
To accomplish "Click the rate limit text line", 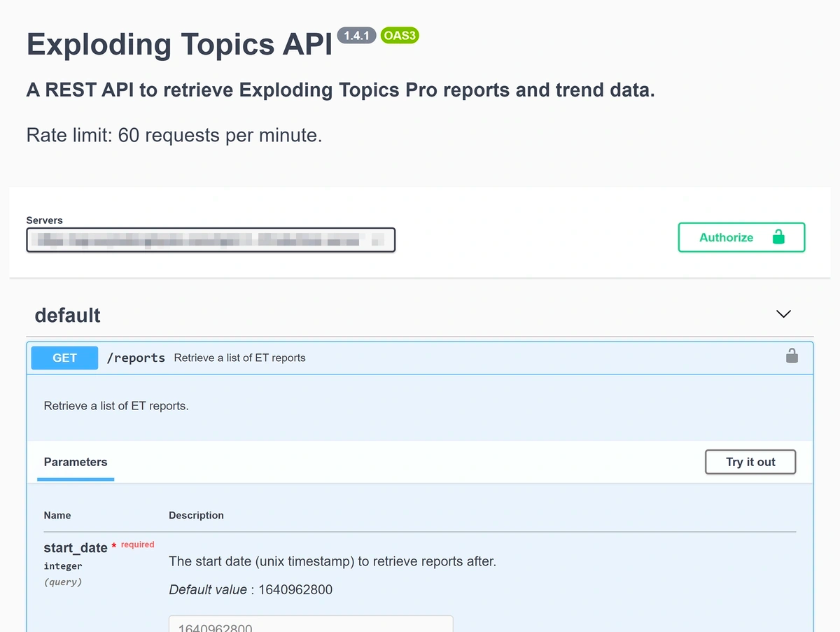I will click(x=174, y=134).
